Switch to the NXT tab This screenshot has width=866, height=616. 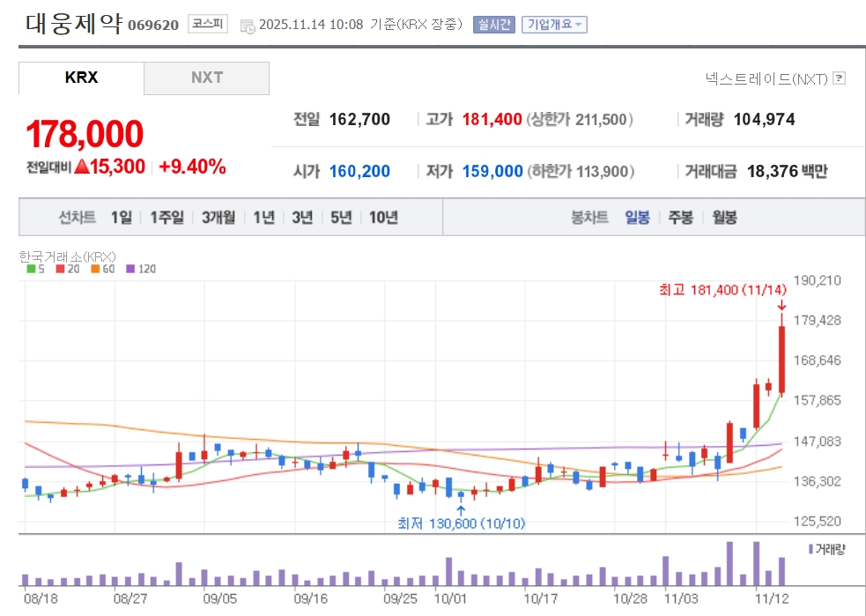tap(207, 78)
